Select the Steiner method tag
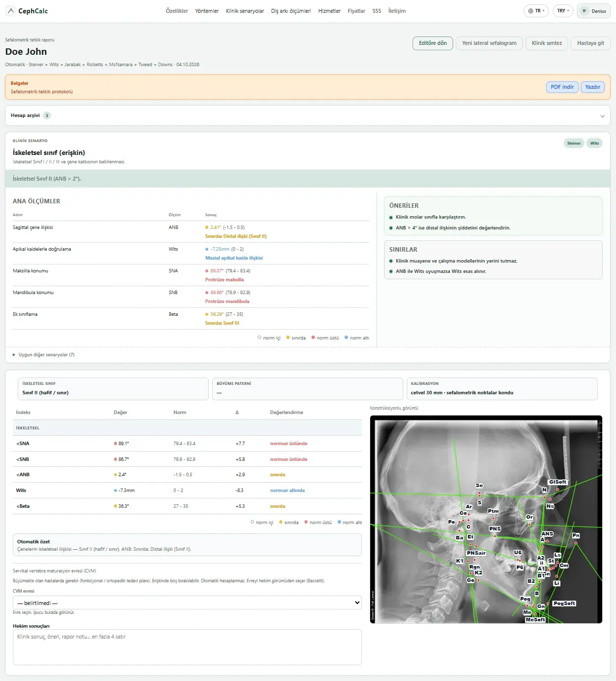 [574, 143]
